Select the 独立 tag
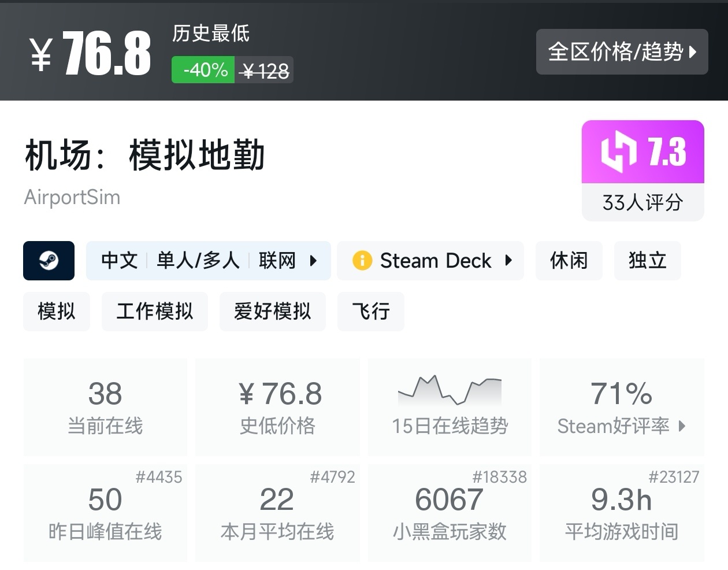 tap(647, 261)
